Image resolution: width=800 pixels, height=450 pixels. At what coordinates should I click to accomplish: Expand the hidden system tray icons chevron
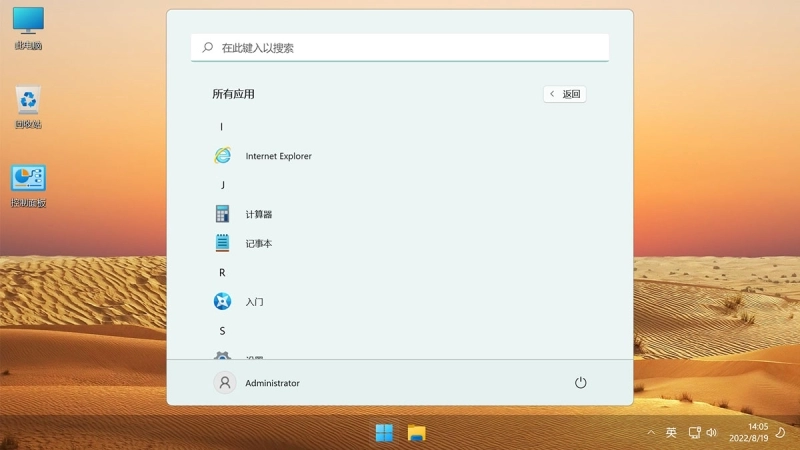coord(651,433)
